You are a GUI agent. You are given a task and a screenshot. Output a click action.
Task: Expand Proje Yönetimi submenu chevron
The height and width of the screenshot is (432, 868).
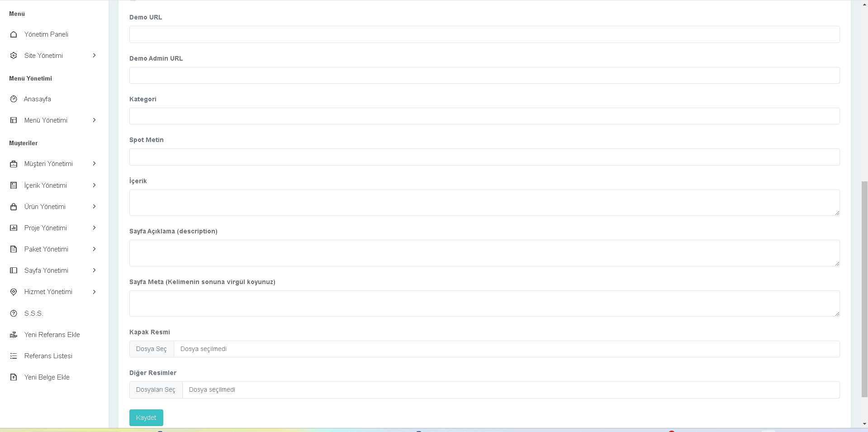click(x=94, y=228)
